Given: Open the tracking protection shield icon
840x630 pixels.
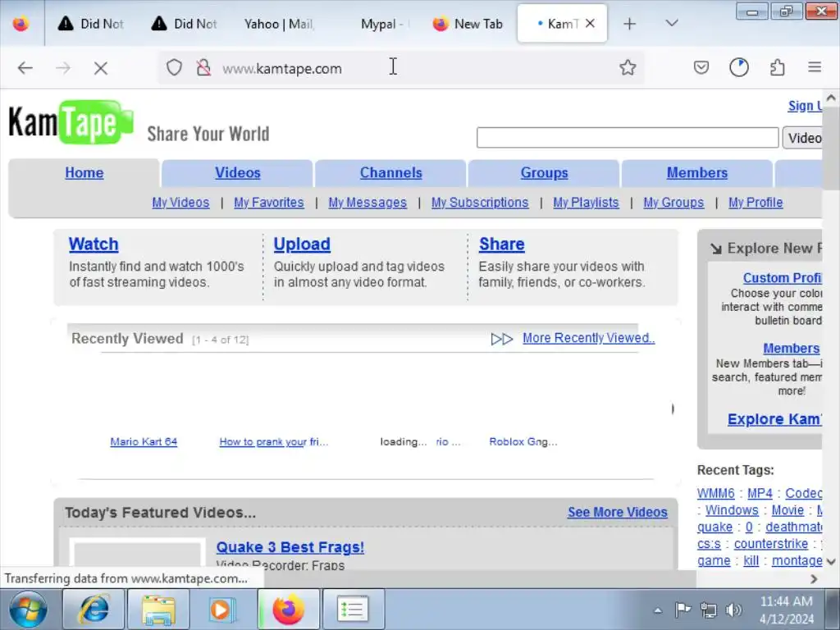Looking at the screenshot, I should pyautogui.click(x=174, y=67).
